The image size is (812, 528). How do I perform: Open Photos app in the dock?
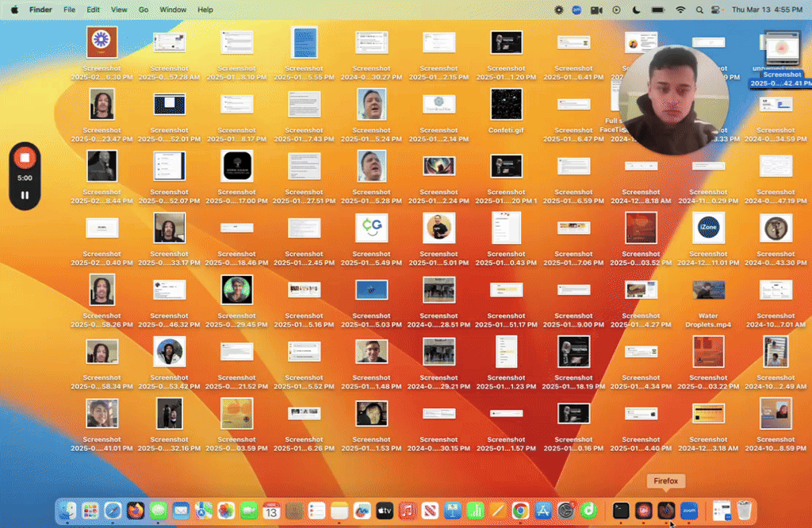[226, 511]
